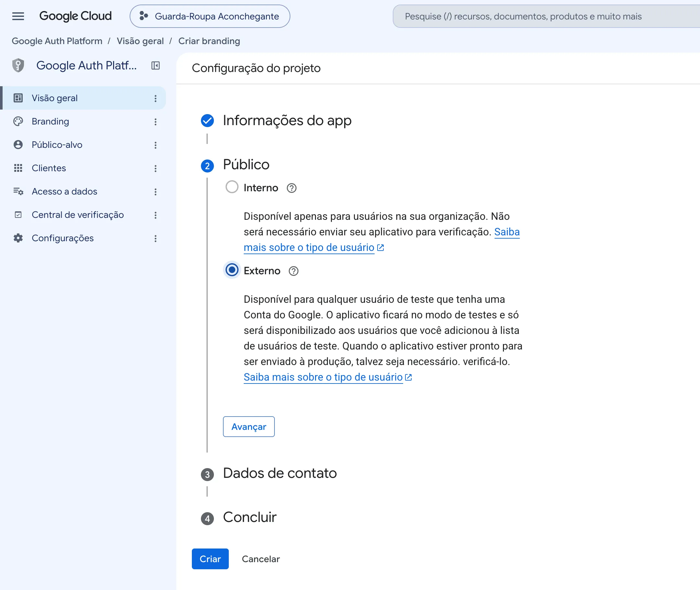Go to Visão geral breadcrumb
Screen dimensions: 700x590
click(140, 41)
